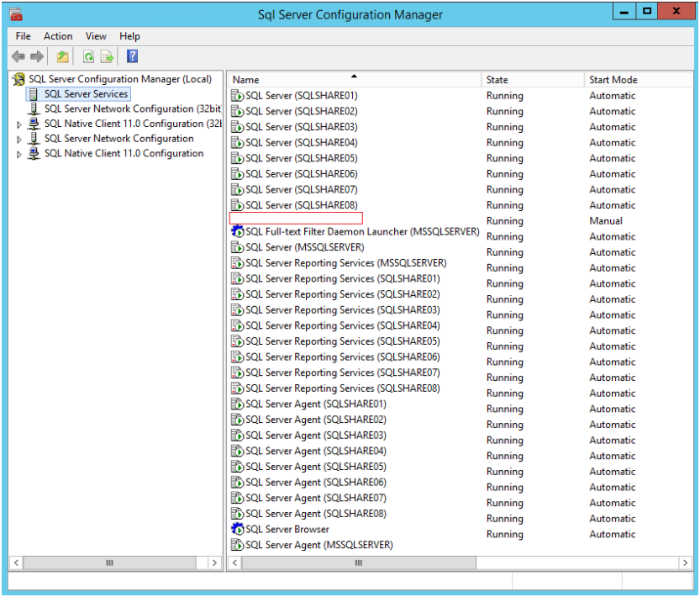Click the Reporting Services (SQLSHARE05) icon
The width and height of the screenshot is (700, 597).
[237, 341]
